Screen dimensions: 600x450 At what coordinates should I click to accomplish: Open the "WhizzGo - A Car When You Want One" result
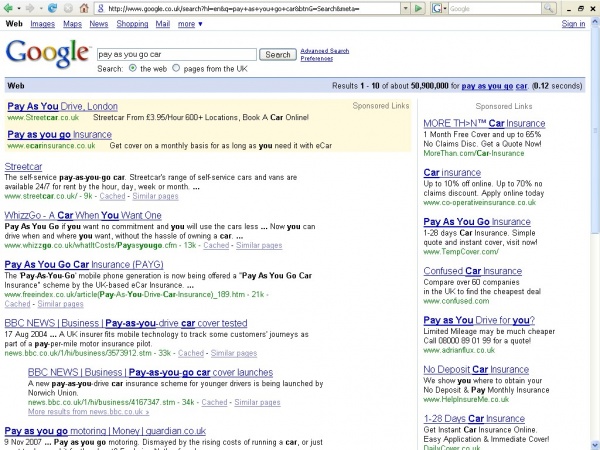tap(83, 215)
